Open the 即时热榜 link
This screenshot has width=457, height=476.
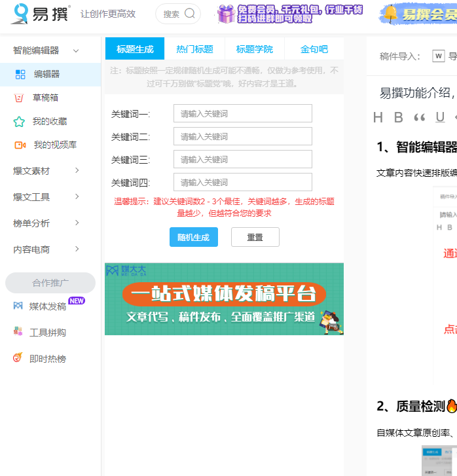(x=48, y=359)
